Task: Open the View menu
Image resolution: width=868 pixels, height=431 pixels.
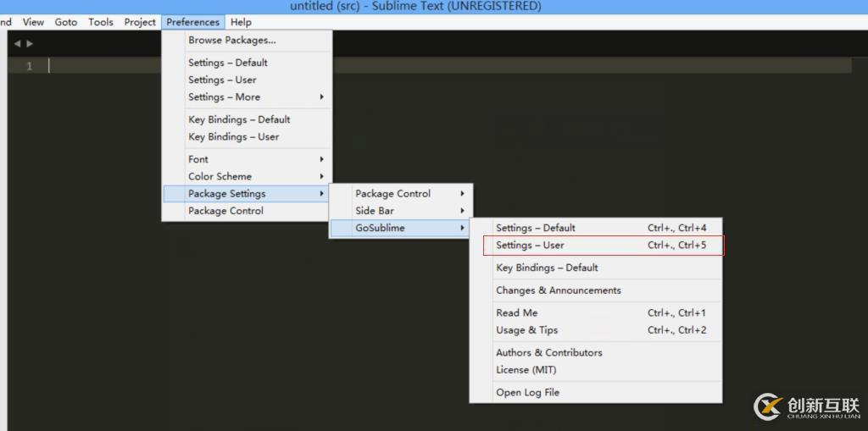Action: 33,22
